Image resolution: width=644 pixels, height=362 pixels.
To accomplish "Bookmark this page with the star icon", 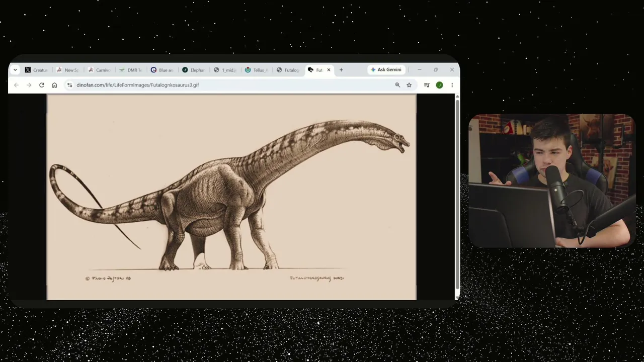I will 409,85.
